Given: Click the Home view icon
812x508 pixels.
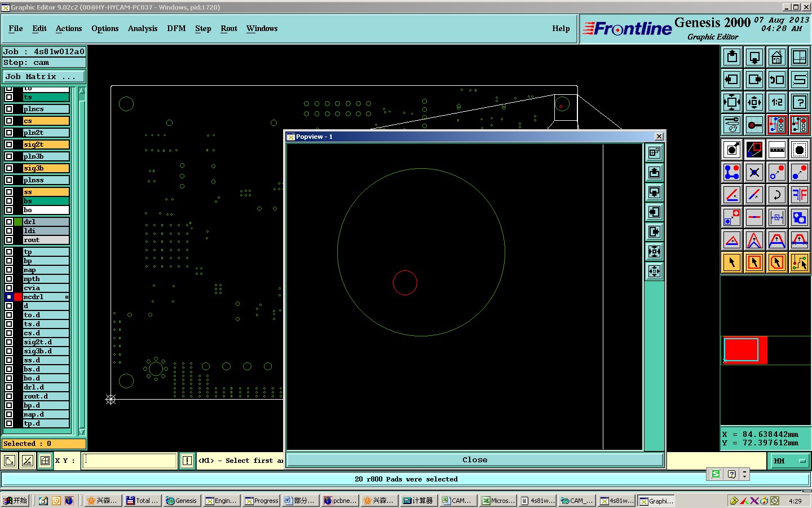Looking at the screenshot, I should 777,57.
